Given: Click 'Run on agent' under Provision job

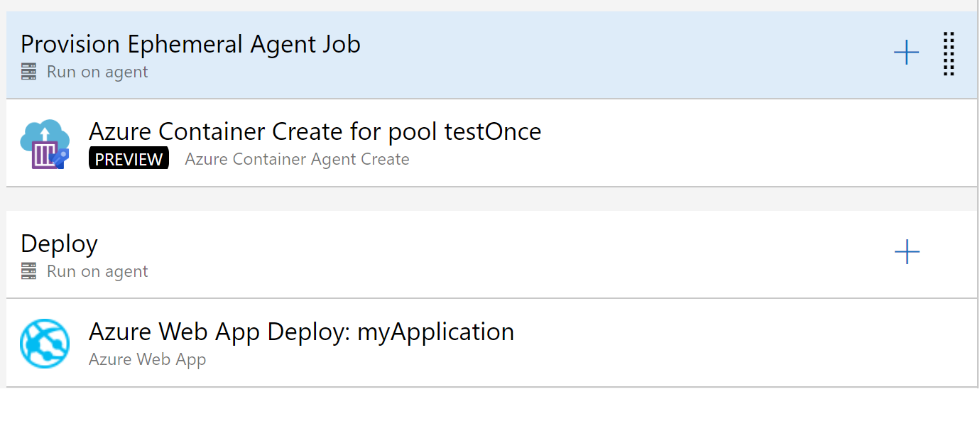Looking at the screenshot, I should (x=97, y=72).
